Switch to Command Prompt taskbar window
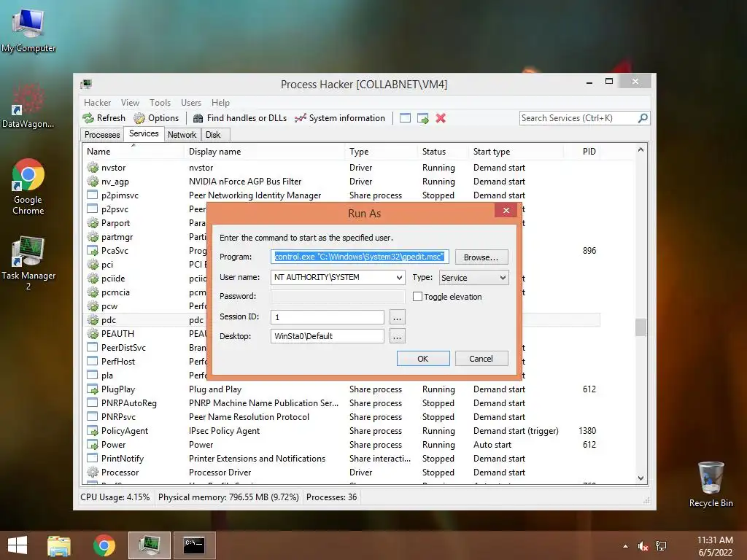 click(x=194, y=545)
